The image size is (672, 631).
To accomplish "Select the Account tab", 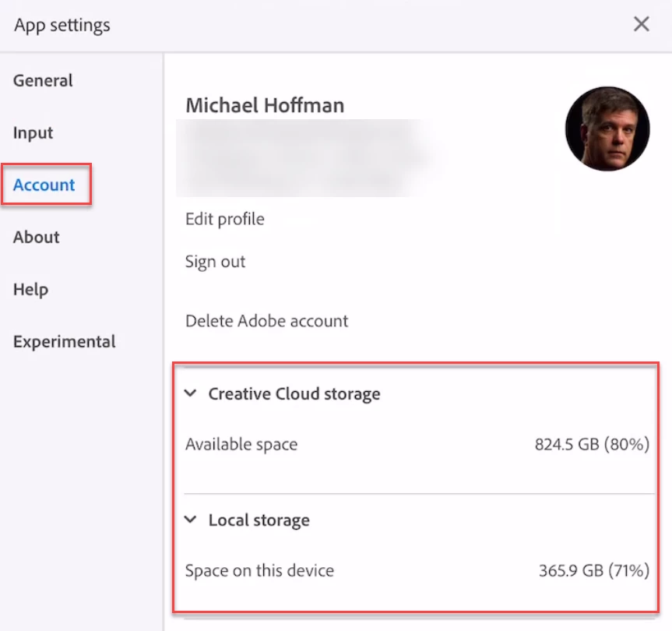I will click(44, 185).
